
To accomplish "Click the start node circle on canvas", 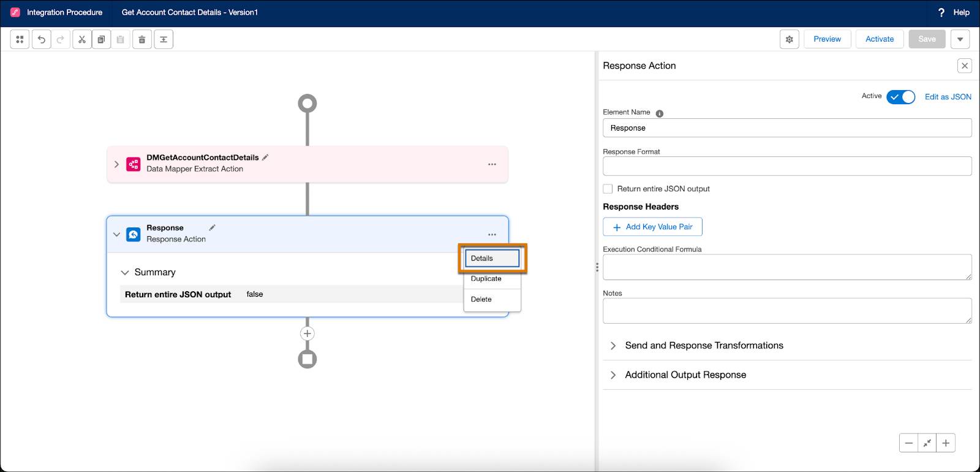I will (x=307, y=104).
